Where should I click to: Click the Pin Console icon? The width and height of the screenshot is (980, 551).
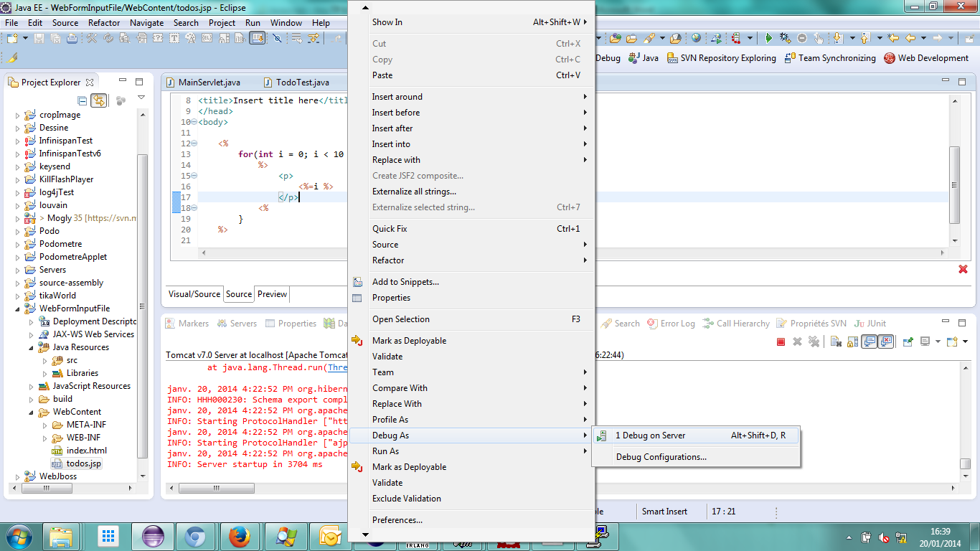click(x=908, y=342)
